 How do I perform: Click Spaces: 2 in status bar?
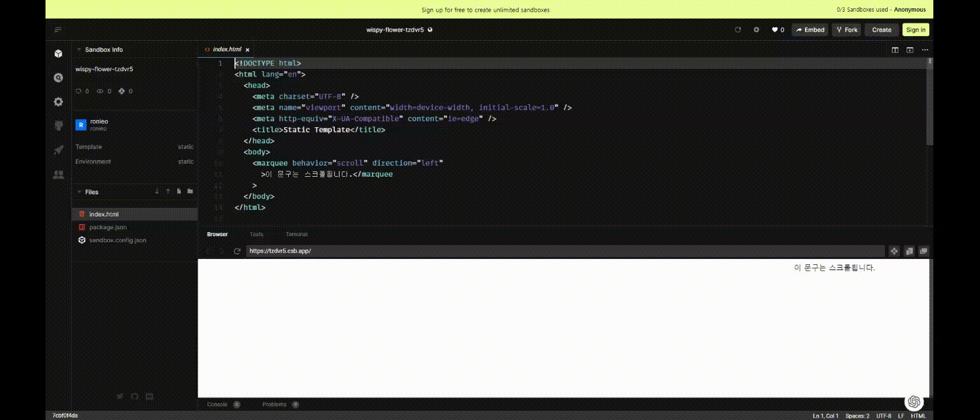click(x=857, y=416)
